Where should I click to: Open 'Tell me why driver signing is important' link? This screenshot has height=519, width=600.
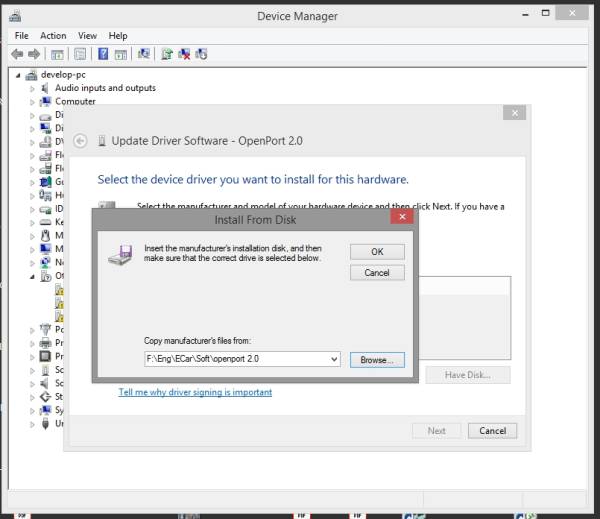coord(195,392)
